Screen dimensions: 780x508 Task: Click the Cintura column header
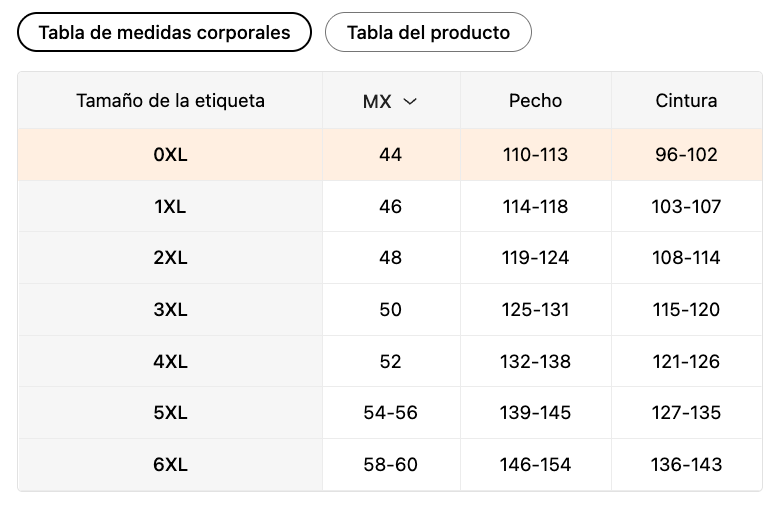coord(686,101)
